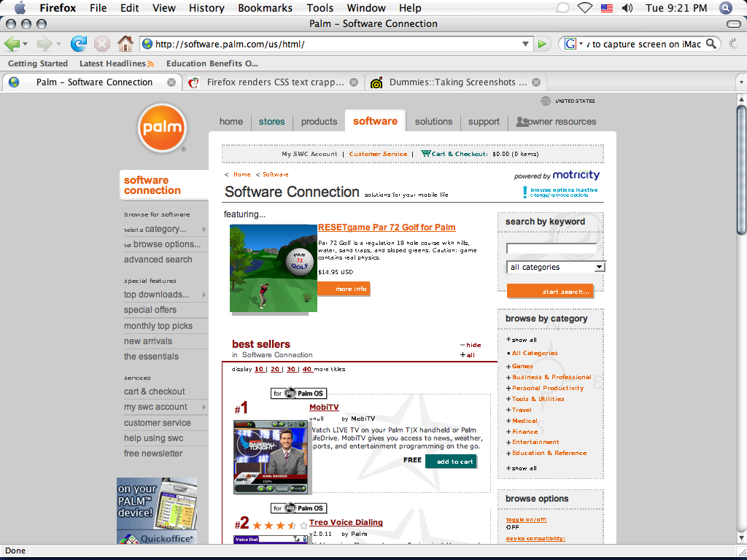Click the Quickoffice ad banner
This screenshot has width=747, height=560.
point(157,511)
